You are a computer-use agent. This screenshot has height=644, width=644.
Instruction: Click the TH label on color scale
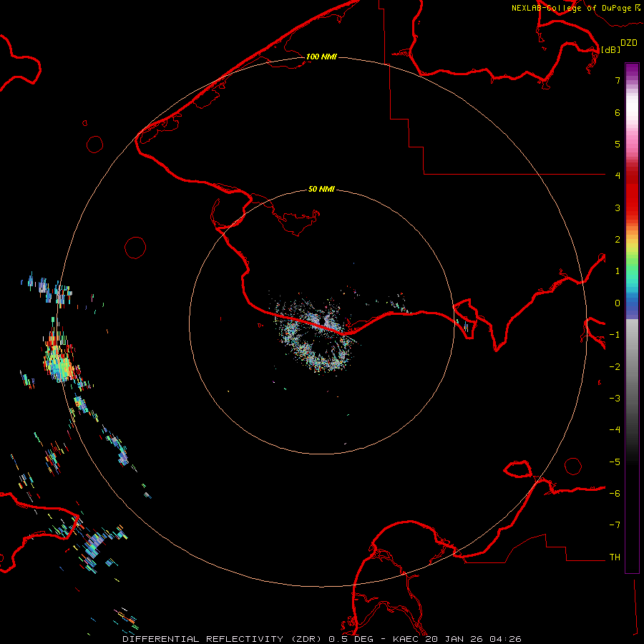click(x=615, y=557)
